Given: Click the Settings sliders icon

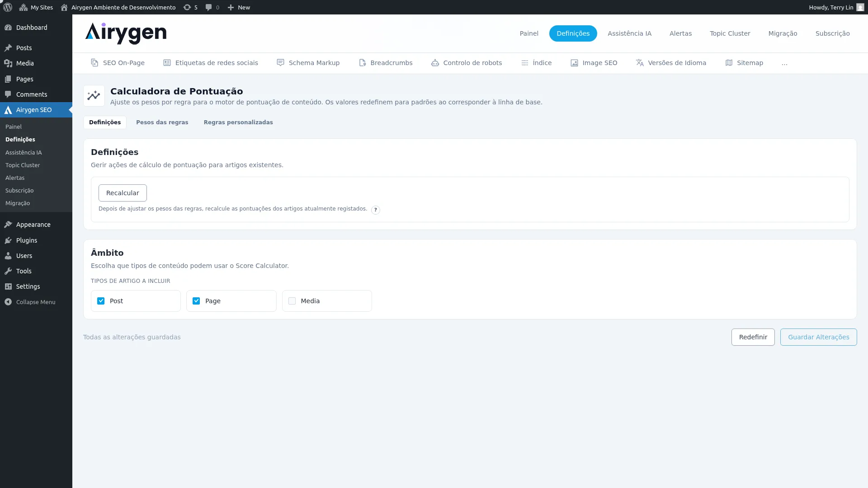Looking at the screenshot, I should click(x=8, y=286).
